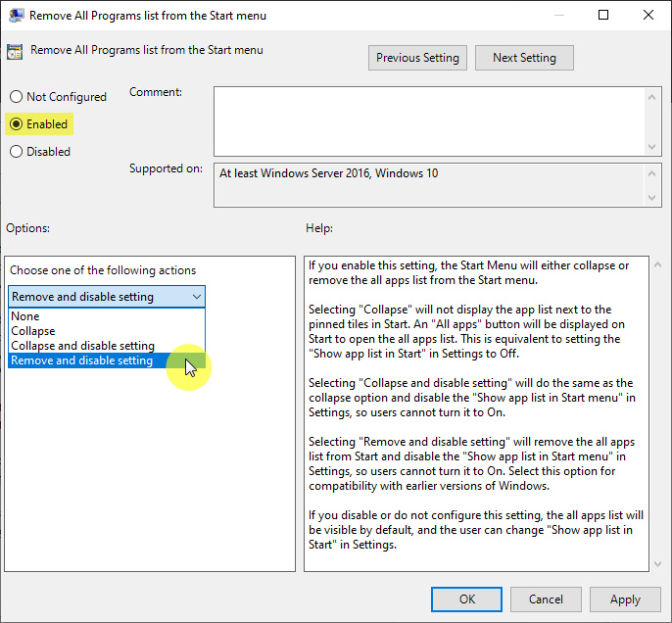Screen dimensions: 672x623
Task: Go to Previous Setting
Action: (417, 58)
